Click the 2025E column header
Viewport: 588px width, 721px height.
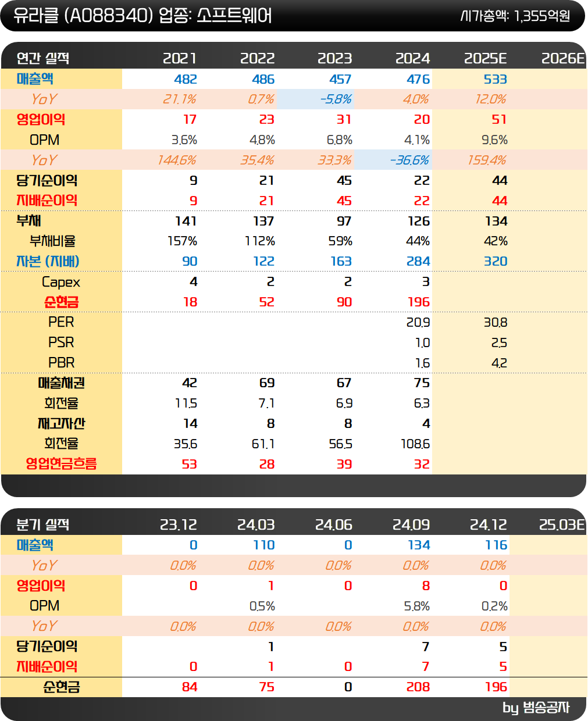[x=486, y=58]
